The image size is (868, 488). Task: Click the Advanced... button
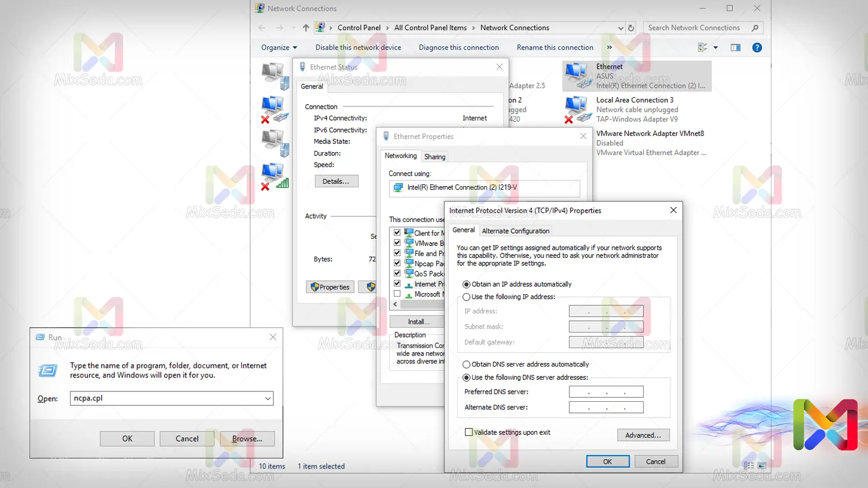(642, 435)
